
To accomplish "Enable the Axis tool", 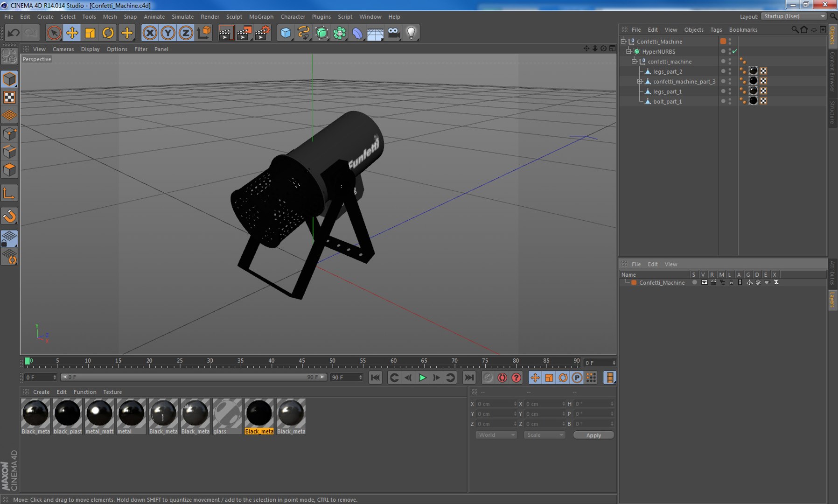I will point(9,193).
